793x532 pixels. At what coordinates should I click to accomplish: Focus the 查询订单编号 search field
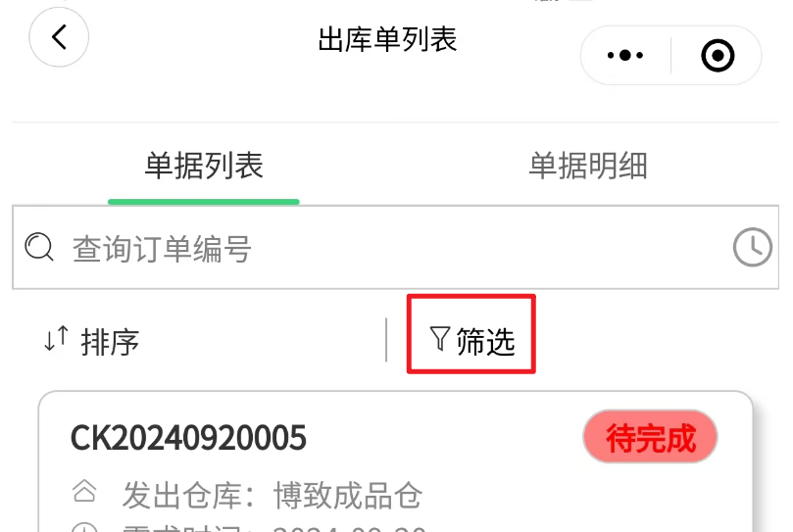(x=395, y=247)
